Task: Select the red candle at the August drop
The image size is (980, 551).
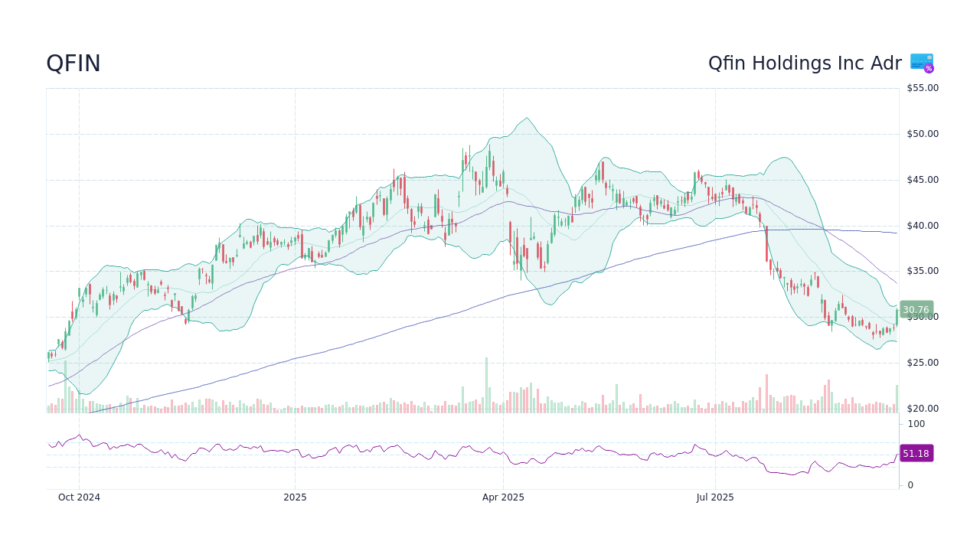Action: click(766, 245)
